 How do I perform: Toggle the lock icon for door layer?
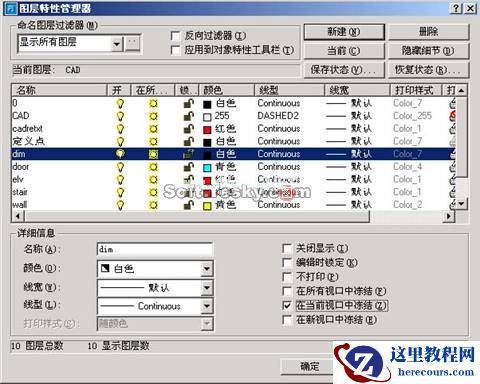[x=189, y=166]
